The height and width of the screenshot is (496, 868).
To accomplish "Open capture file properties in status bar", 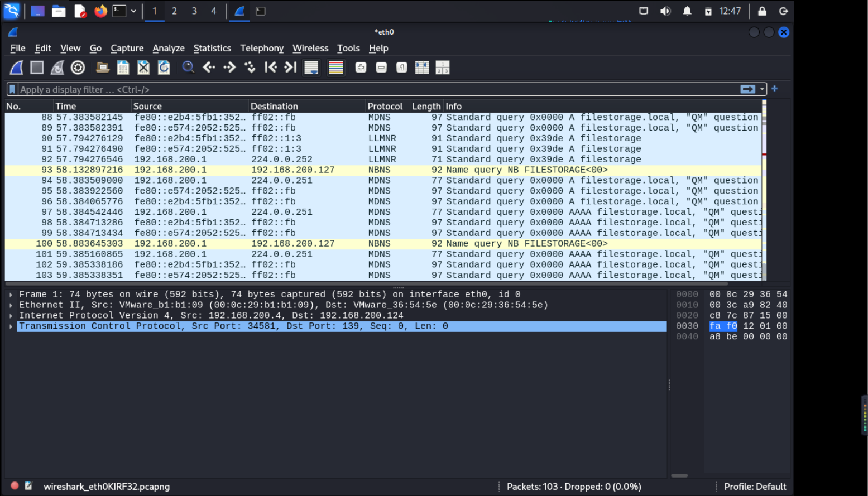I will 28,486.
